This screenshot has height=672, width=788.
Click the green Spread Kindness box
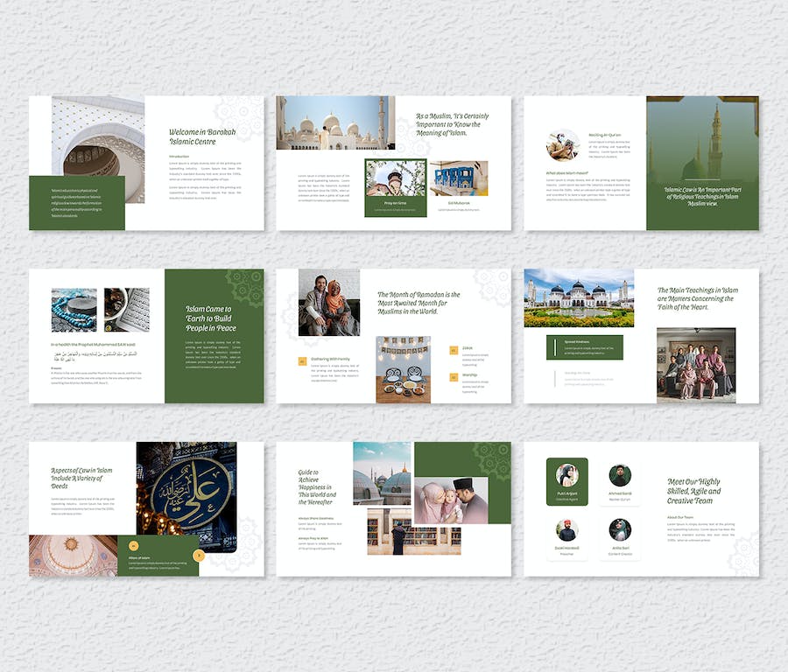[x=585, y=346]
